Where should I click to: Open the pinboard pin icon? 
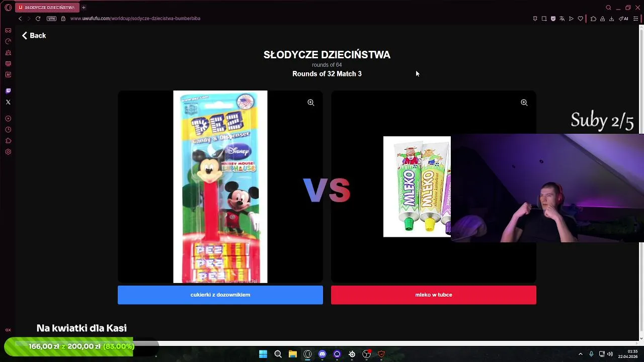tap(535, 19)
